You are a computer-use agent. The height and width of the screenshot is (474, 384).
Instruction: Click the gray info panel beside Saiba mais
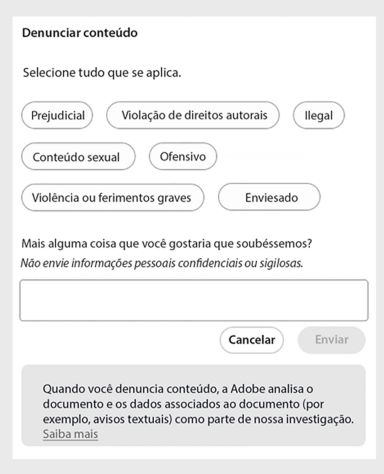230,434
